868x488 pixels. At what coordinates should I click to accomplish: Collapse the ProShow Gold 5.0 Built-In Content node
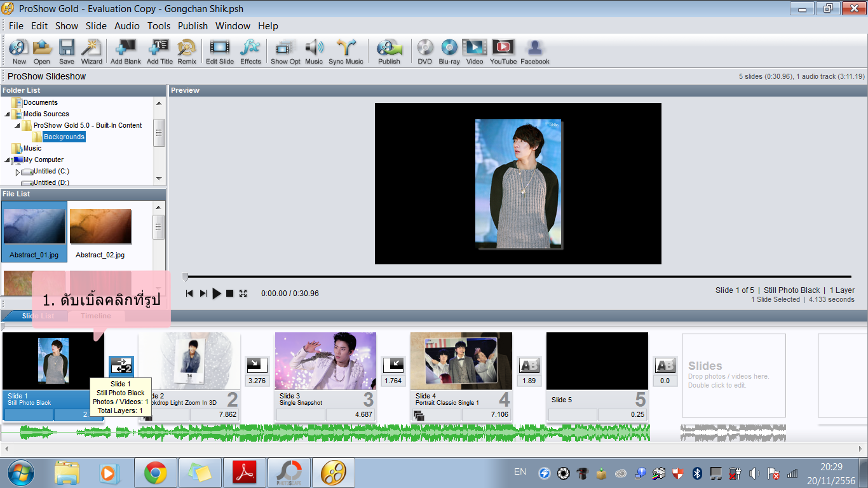pos(18,126)
